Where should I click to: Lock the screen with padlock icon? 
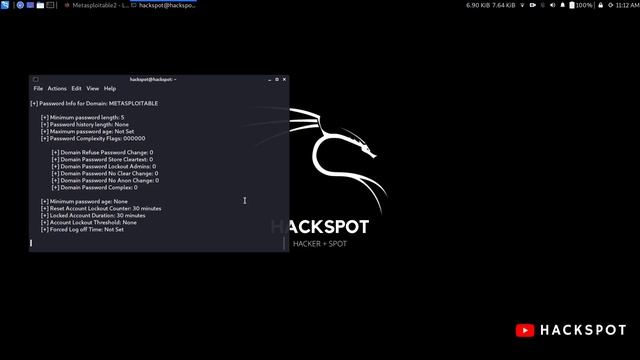[600, 5]
